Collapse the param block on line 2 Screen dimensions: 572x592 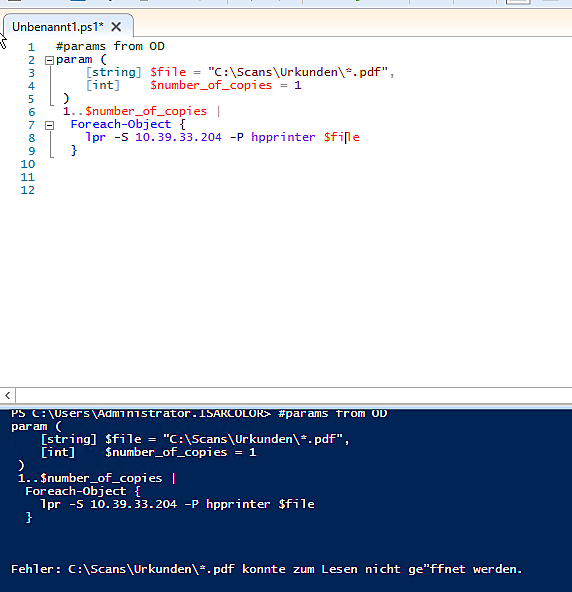coord(49,60)
